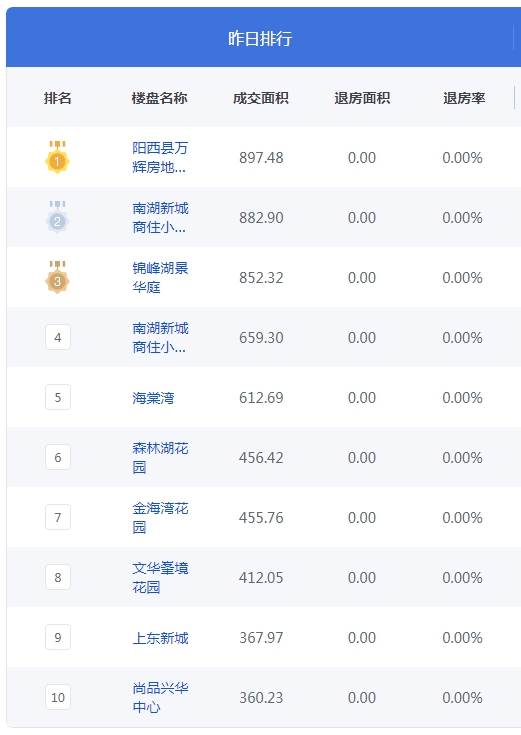Open the 森林湖花园 property link
The width and height of the screenshot is (521, 735).
[160, 458]
